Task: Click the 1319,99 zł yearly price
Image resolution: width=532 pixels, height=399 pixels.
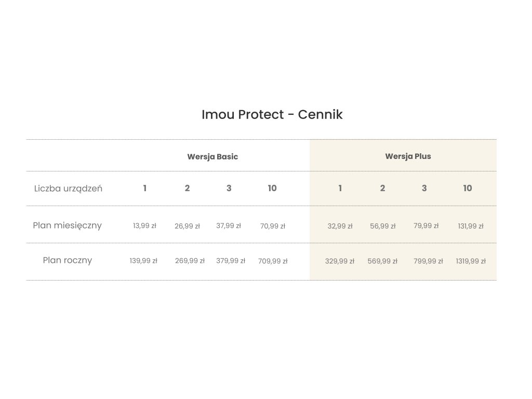Action: 471,261
